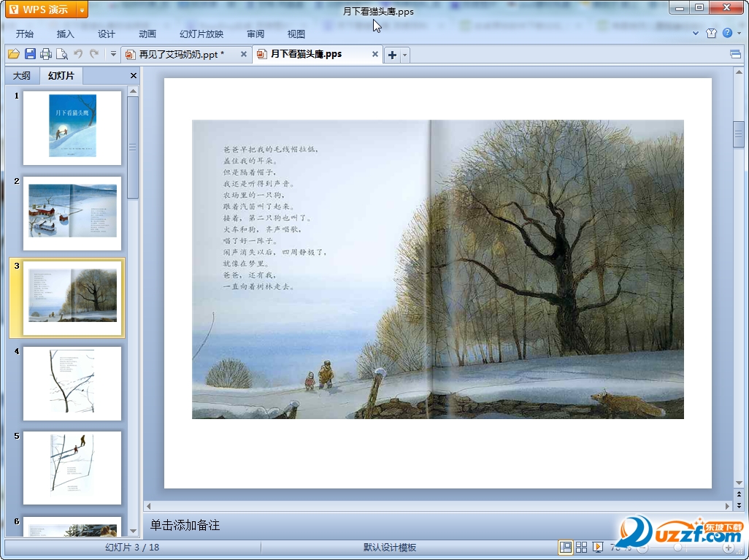Open file with the folder icon
This screenshot has height=560, width=749.
tap(13, 54)
